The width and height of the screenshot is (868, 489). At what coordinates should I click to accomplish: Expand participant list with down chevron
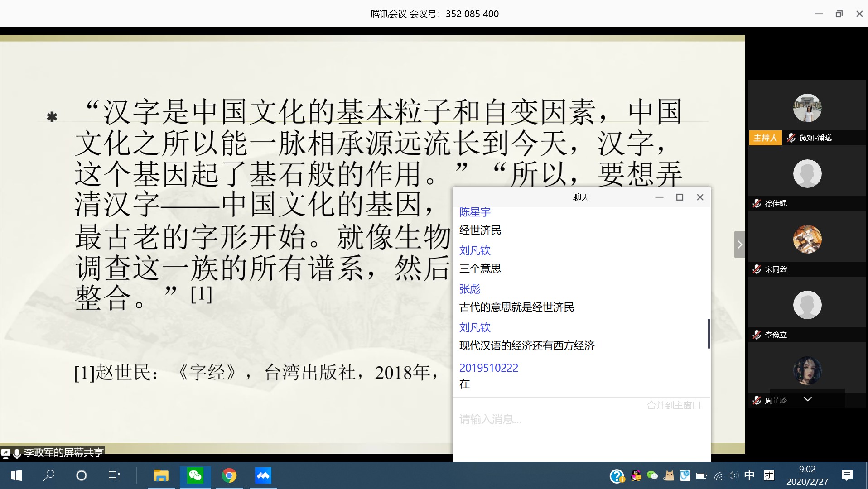[807, 399]
